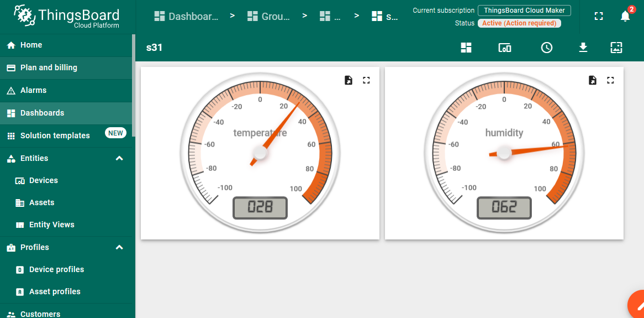Collapse the Entities section chevron
Screen dimensions: 644x318
click(119, 158)
